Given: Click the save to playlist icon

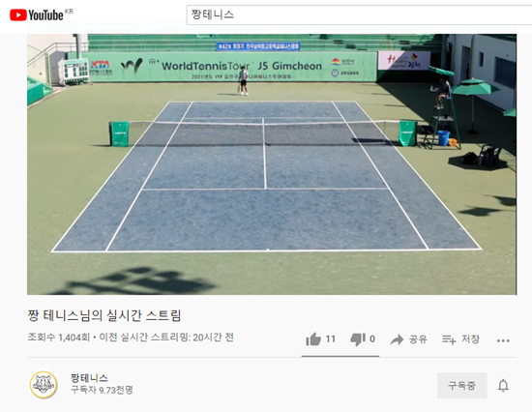Looking at the screenshot, I should pos(449,339).
